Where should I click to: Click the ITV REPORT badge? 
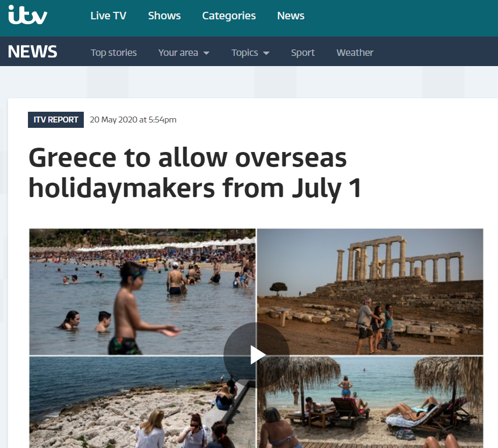click(x=56, y=120)
